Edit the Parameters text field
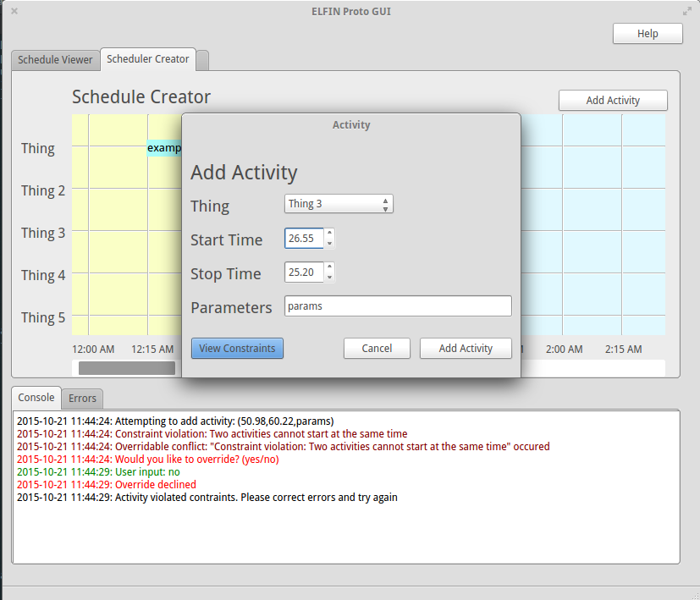 pos(397,306)
